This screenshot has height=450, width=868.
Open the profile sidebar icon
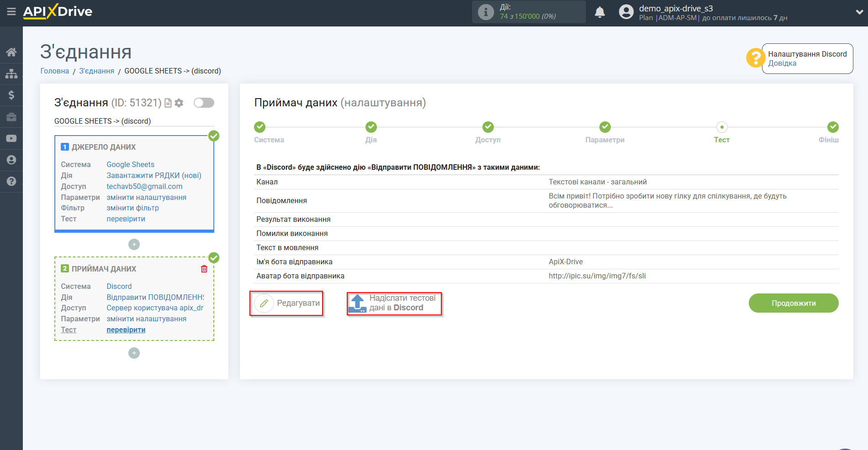(11, 160)
